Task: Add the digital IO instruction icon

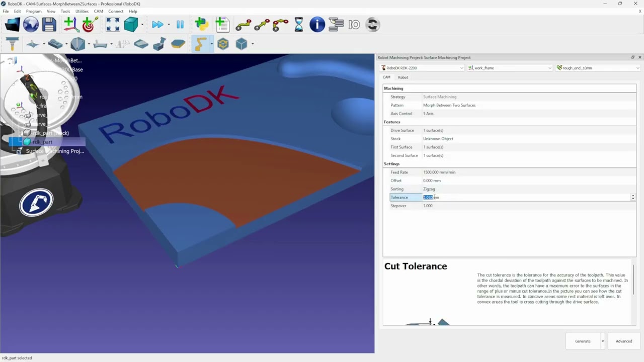Action: click(x=354, y=24)
